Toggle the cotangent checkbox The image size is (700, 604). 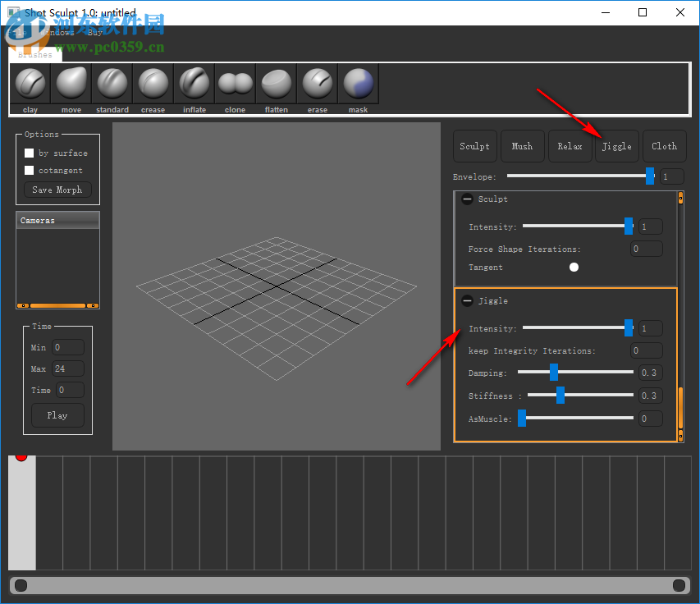tap(30, 171)
